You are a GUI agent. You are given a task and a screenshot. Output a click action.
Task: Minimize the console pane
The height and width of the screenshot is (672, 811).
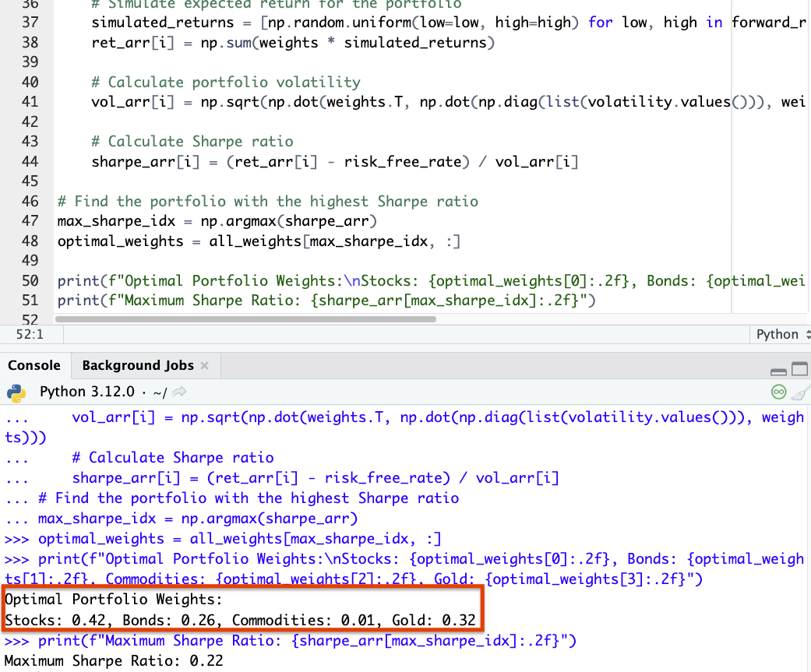[x=778, y=371]
